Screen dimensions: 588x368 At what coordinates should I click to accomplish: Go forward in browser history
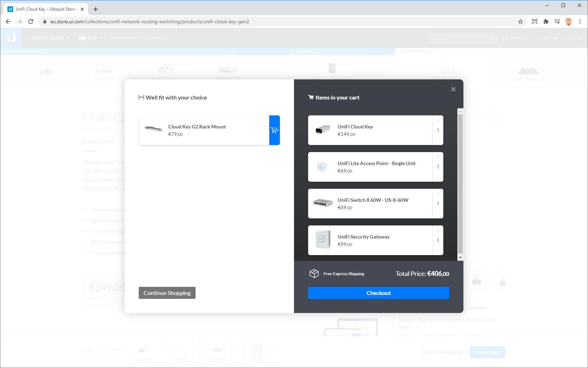click(19, 22)
